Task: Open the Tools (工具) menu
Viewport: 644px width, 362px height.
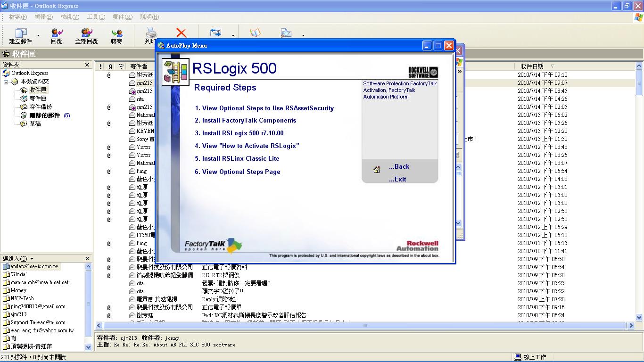Action: coord(96,17)
